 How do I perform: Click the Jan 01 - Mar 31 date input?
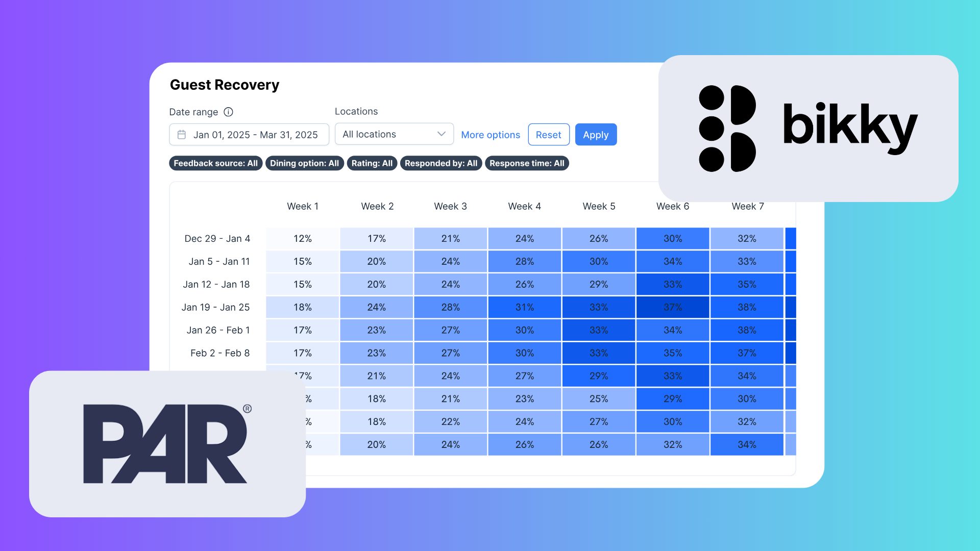pyautogui.click(x=249, y=134)
